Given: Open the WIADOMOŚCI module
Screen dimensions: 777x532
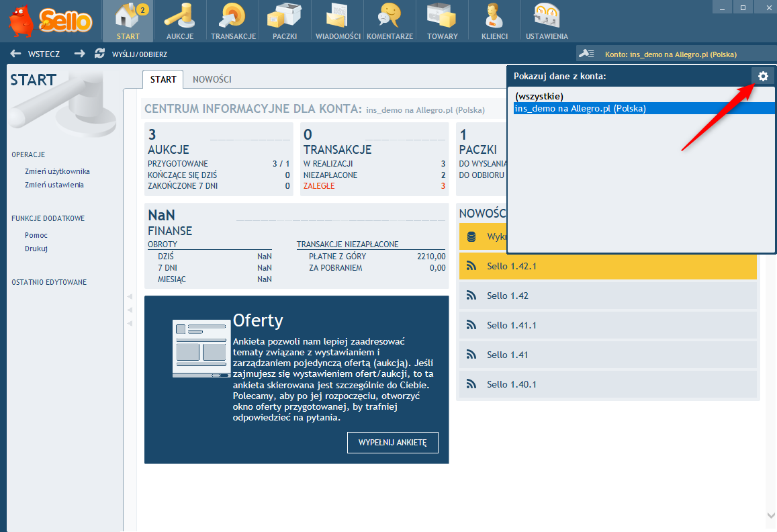Looking at the screenshot, I should click(338, 21).
